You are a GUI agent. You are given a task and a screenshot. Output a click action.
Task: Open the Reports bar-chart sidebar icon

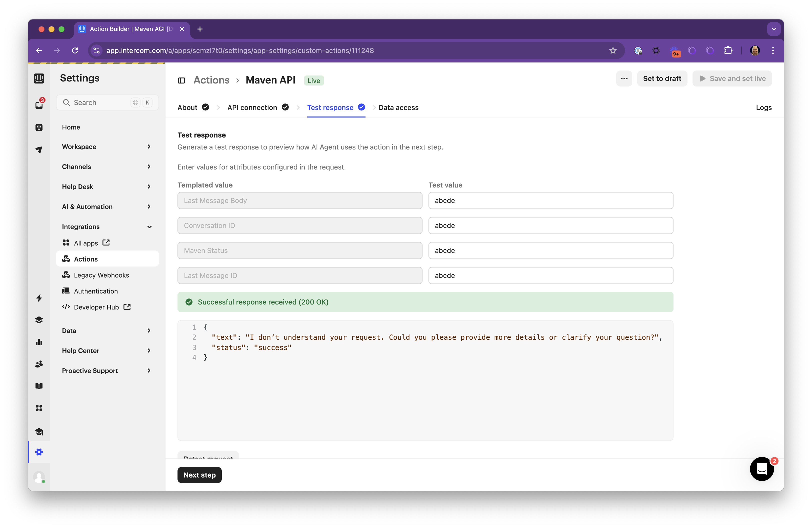tap(39, 342)
